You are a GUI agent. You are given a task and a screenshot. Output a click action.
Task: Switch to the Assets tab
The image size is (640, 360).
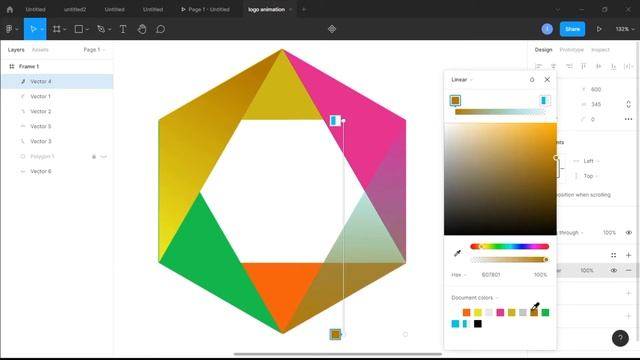tap(40, 50)
